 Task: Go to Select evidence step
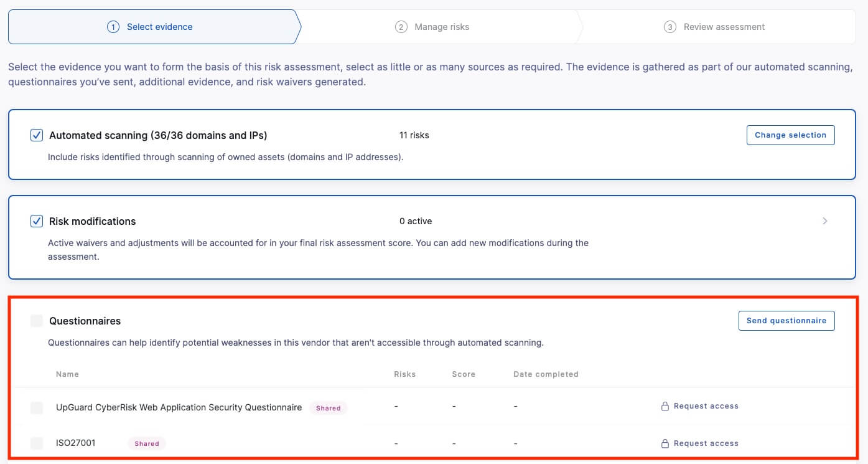(x=154, y=27)
